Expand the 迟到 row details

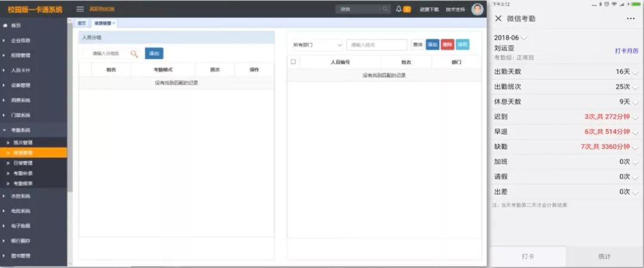(x=634, y=117)
